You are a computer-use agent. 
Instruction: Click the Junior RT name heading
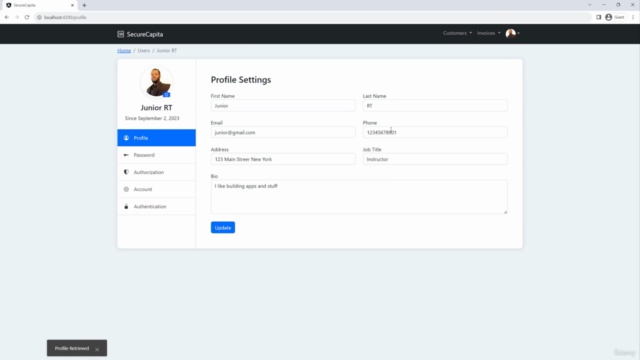pos(156,107)
